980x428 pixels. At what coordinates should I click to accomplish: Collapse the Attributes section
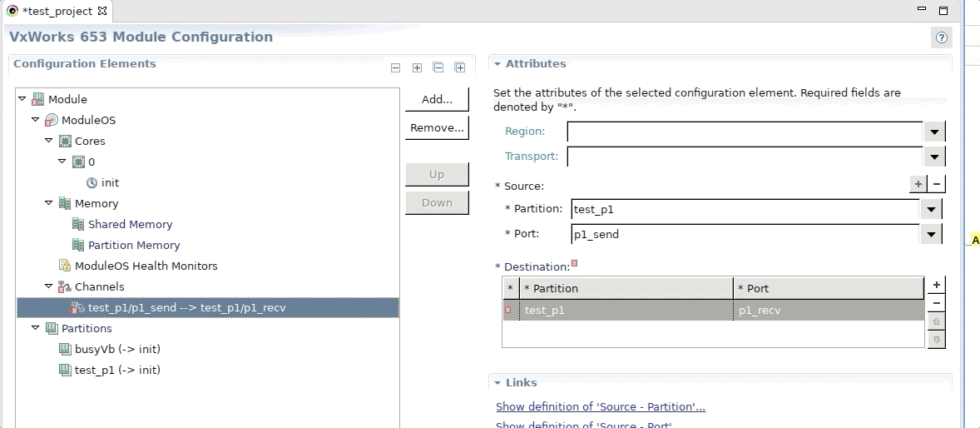click(497, 64)
